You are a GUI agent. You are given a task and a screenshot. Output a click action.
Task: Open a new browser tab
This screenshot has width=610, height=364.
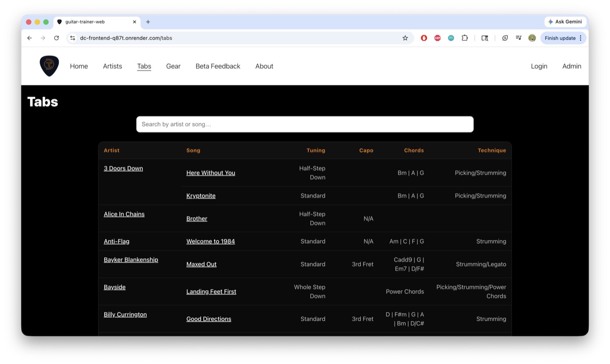(x=148, y=22)
